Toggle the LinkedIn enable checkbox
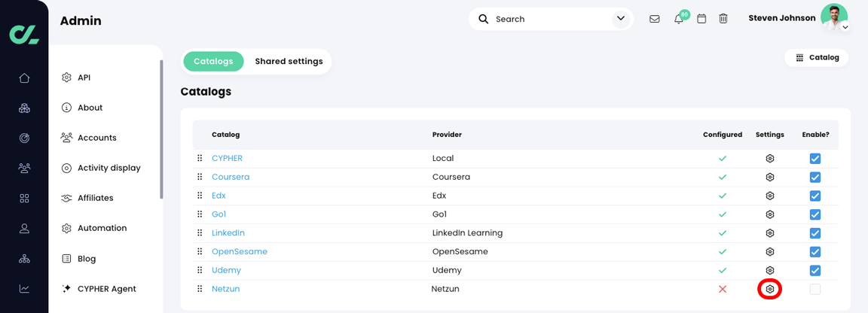This screenshot has width=868, height=313. click(x=815, y=232)
